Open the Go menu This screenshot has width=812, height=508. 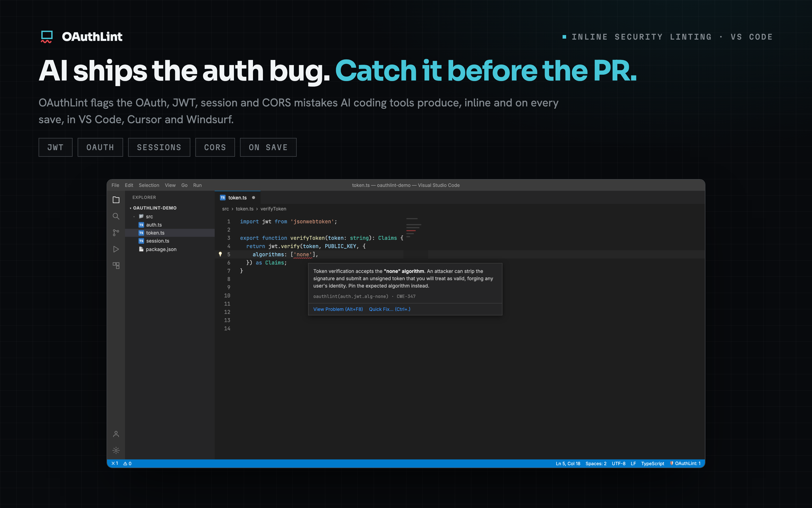[184, 185]
